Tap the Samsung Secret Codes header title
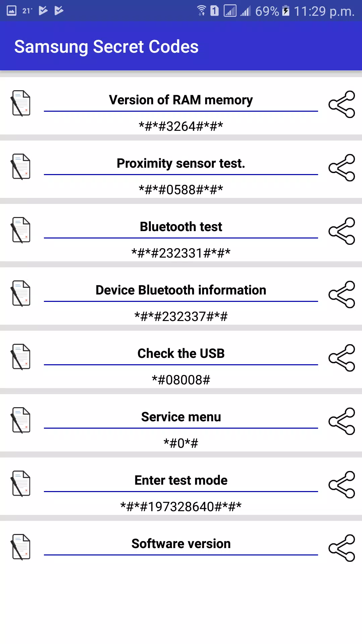 click(106, 47)
